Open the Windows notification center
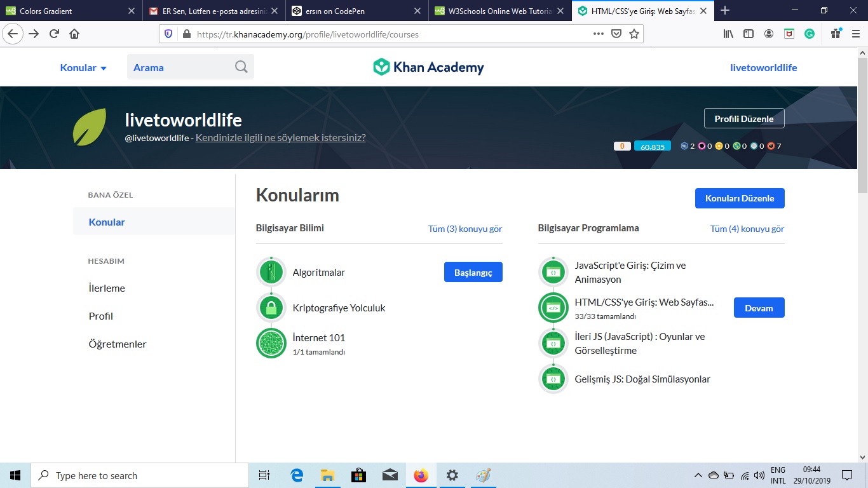The height and width of the screenshot is (488, 868). click(x=846, y=475)
